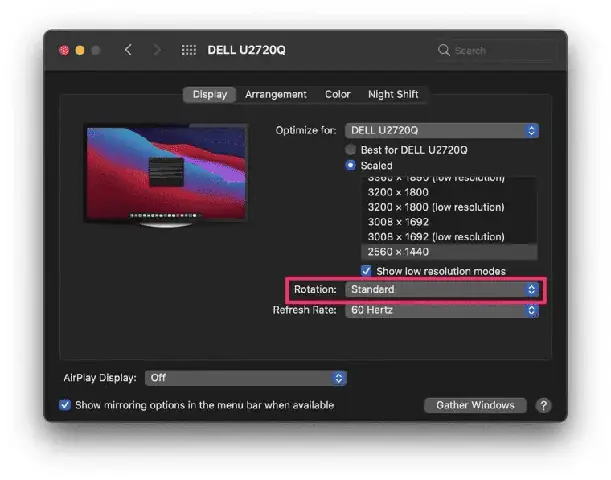The image size is (611, 480).
Task: Open the Color tab
Action: [337, 94]
